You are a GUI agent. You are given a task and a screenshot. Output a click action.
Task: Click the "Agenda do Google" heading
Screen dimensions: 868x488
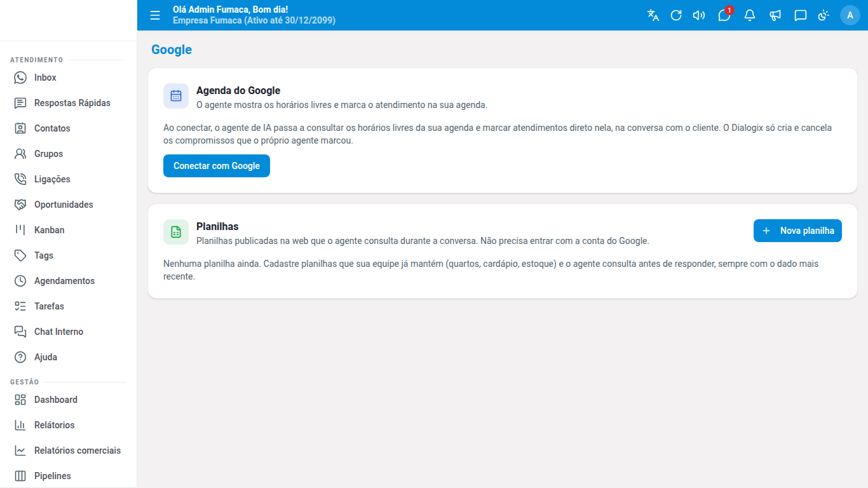[x=238, y=91]
